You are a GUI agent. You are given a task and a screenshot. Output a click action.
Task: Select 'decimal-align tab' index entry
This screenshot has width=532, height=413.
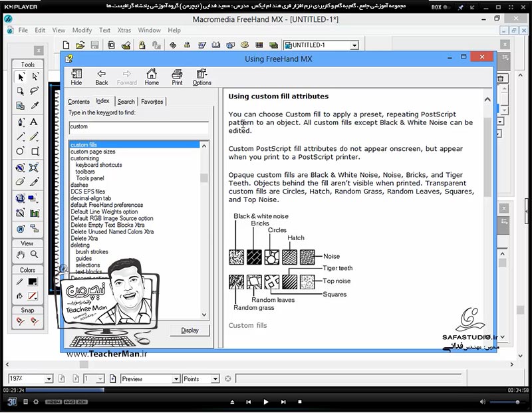(x=90, y=198)
